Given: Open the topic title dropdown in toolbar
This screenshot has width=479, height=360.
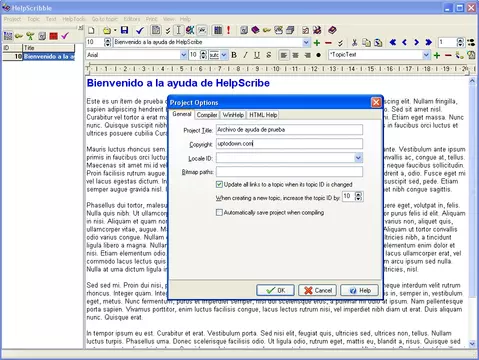Looking at the screenshot, I should (306, 42).
